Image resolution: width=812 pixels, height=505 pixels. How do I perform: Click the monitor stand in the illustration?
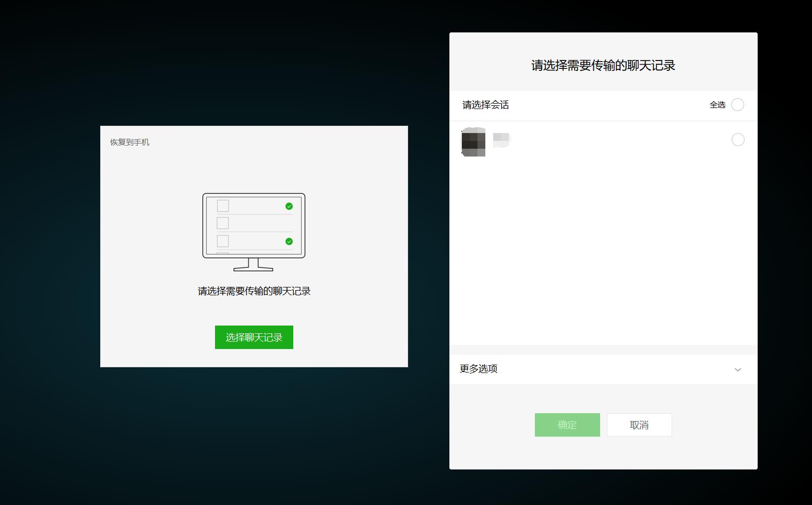(x=253, y=266)
